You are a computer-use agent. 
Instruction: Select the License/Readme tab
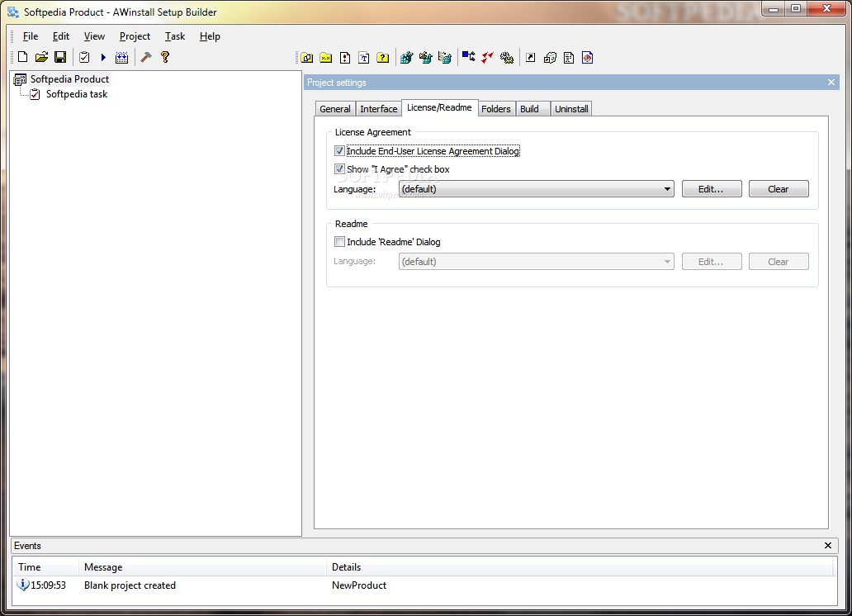439,107
